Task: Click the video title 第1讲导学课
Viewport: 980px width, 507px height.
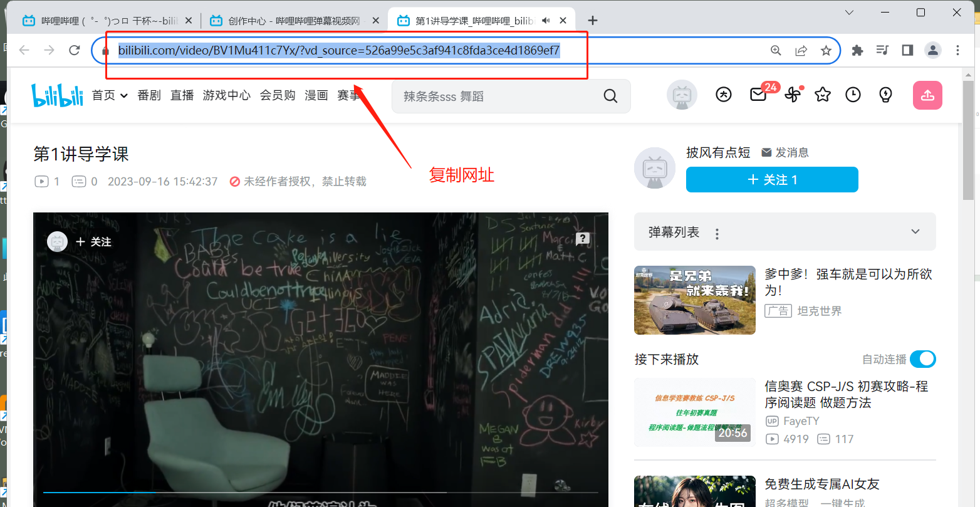Action: point(81,154)
